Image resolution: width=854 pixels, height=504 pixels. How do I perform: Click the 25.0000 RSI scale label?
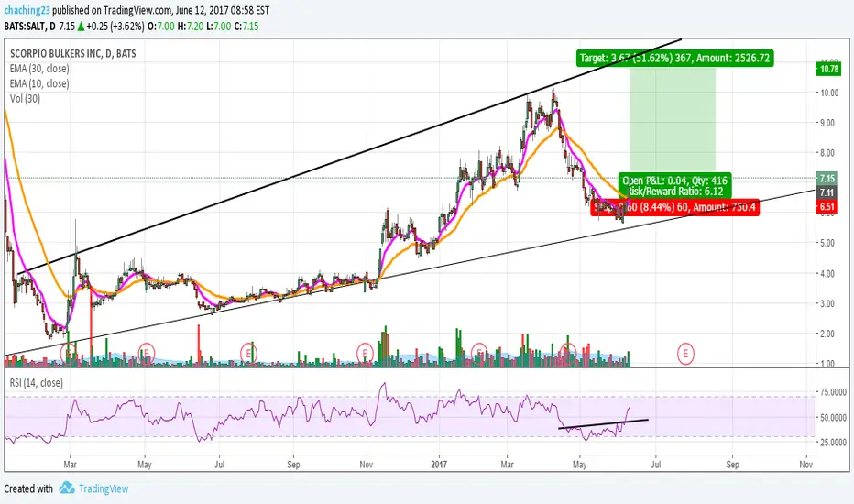[833, 442]
